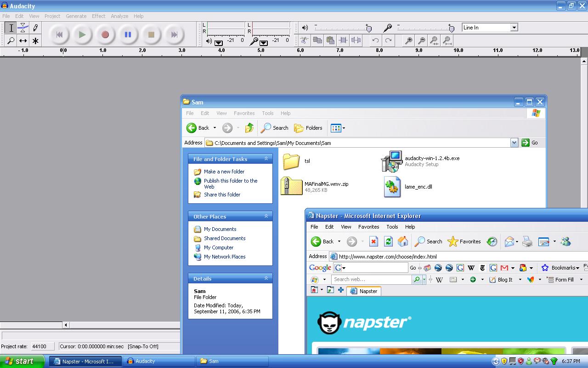The width and height of the screenshot is (588, 368).
Task: Select the Zoom tool in Audacity
Action: tap(11, 40)
